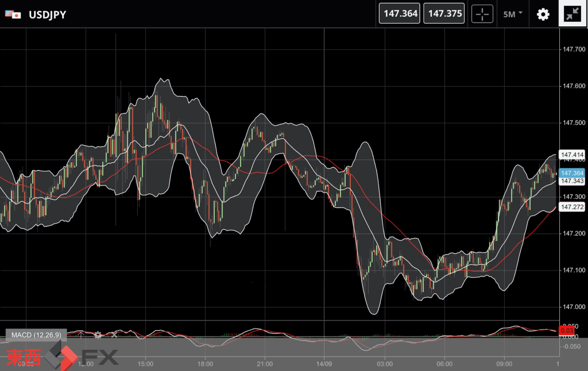Click the 15:00 time axis label

point(145,364)
